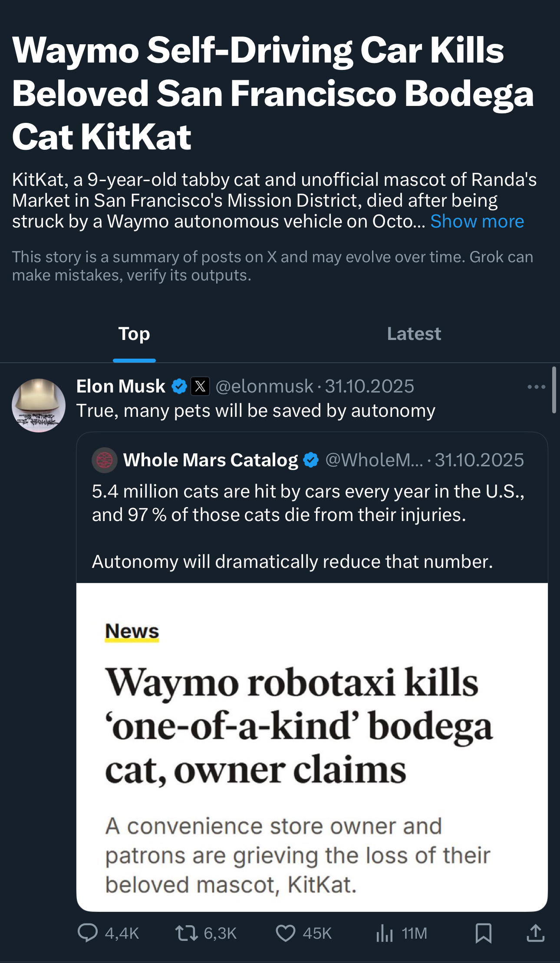Select the Top tab
The width and height of the screenshot is (560, 963).
click(134, 334)
